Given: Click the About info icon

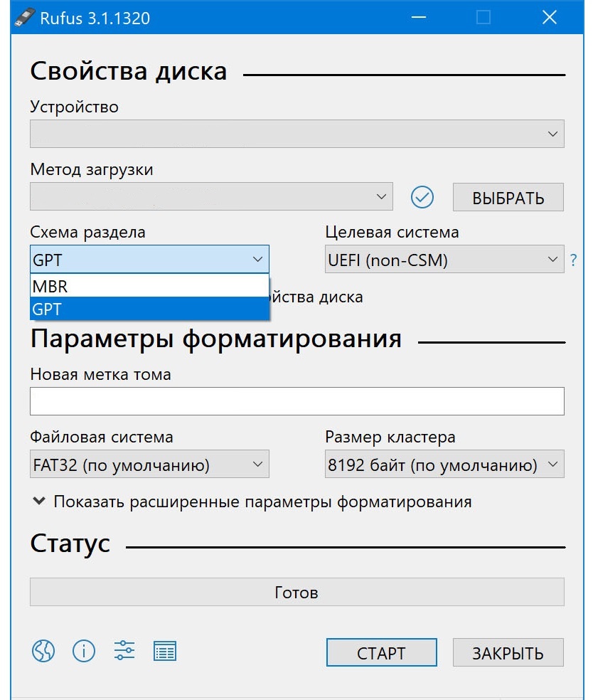Looking at the screenshot, I should (x=83, y=651).
